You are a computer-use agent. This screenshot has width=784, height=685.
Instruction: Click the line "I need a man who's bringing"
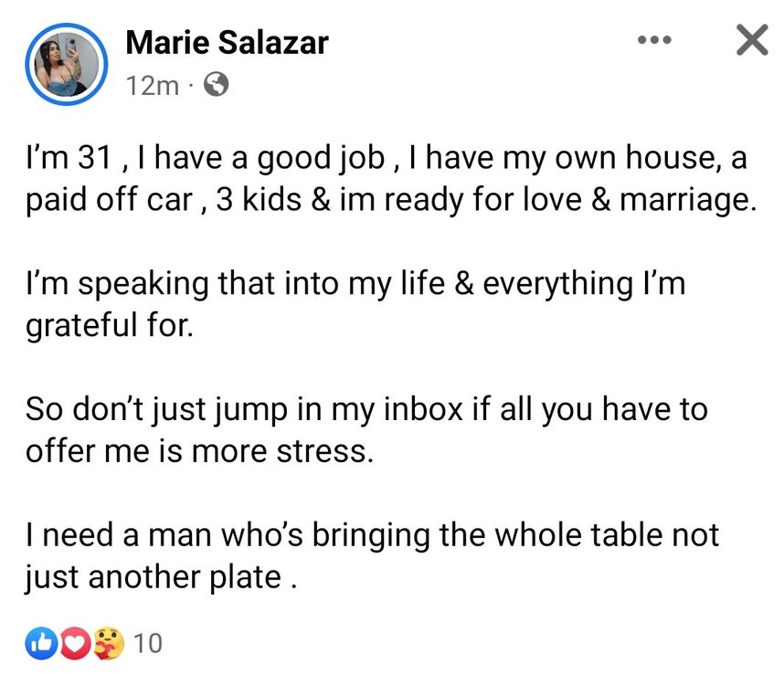pos(371,533)
